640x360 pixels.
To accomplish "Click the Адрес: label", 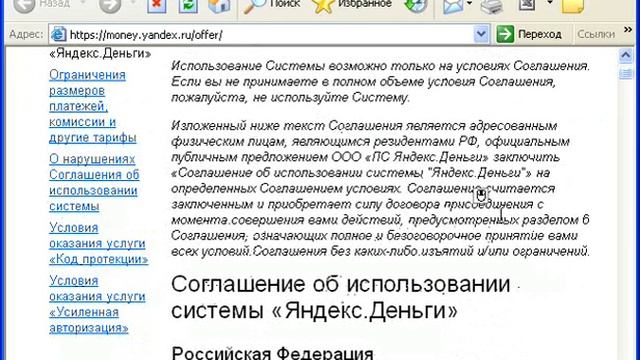I will [26, 35].
